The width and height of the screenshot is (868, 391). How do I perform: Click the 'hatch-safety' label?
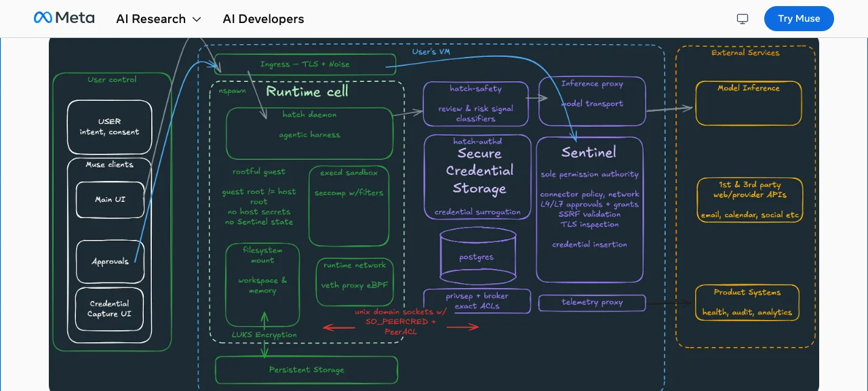[x=475, y=89]
